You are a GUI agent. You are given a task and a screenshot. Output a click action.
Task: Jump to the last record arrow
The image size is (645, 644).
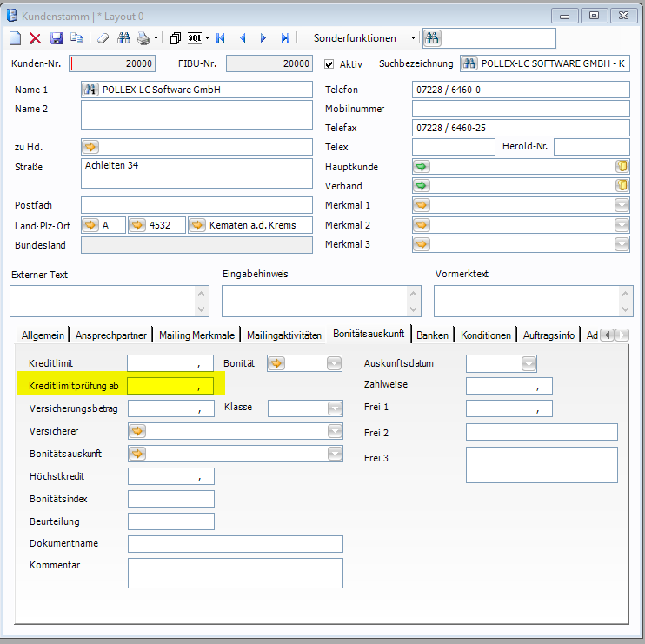(x=285, y=38)
